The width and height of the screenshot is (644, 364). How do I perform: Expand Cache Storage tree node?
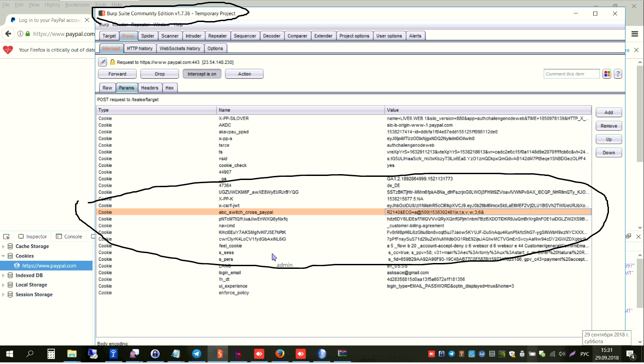(4, 246)
